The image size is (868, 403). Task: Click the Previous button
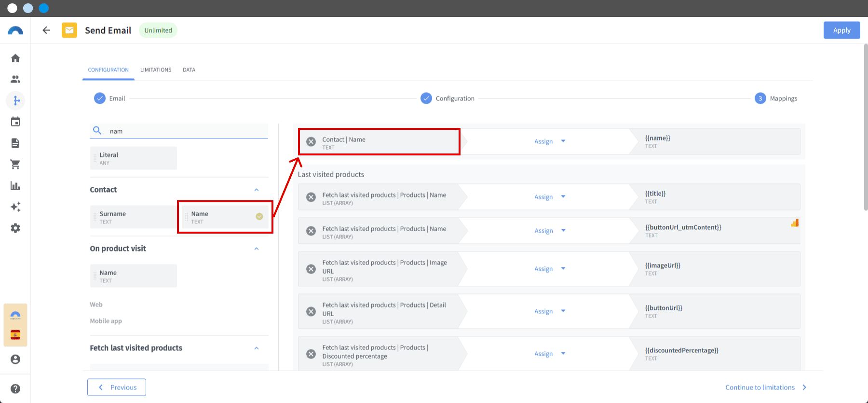117,387
